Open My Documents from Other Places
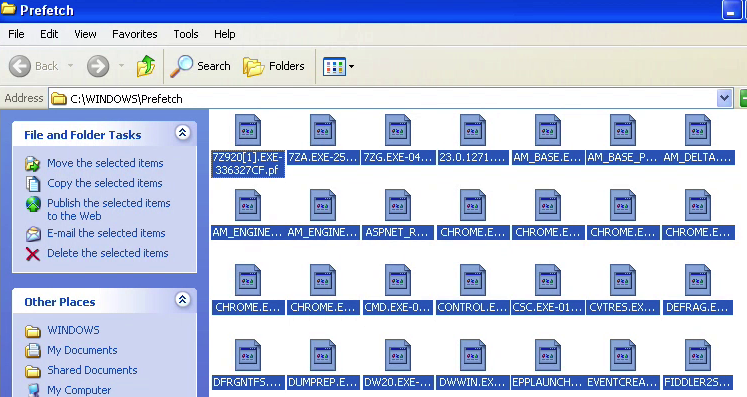Image resolution: width=747 pixels, height=397 pixels. [x=71, y=350]
